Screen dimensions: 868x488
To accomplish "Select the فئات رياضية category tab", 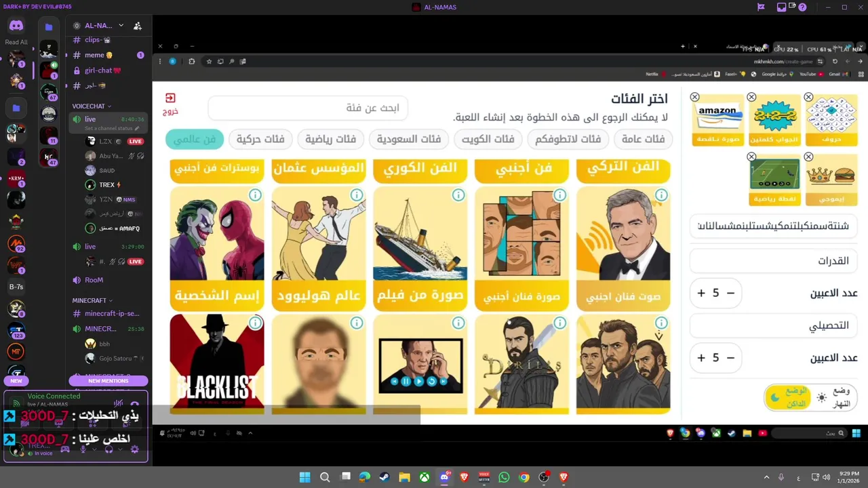I will 331,140.
